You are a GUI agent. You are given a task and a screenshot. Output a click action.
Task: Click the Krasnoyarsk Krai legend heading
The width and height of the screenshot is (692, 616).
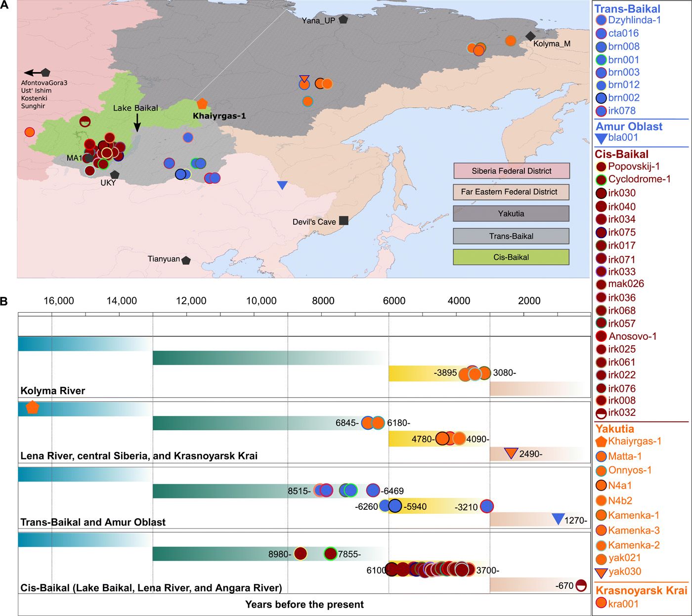point(641,591)
